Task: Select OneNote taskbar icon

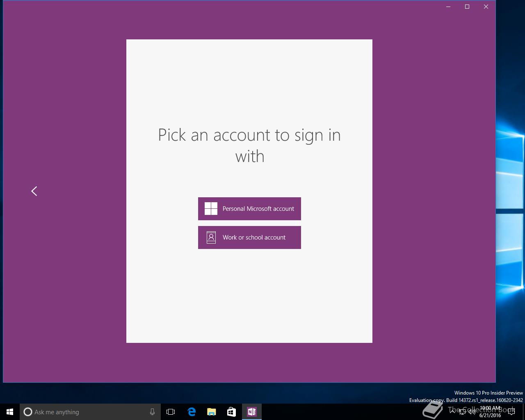Action: (252, 412)
